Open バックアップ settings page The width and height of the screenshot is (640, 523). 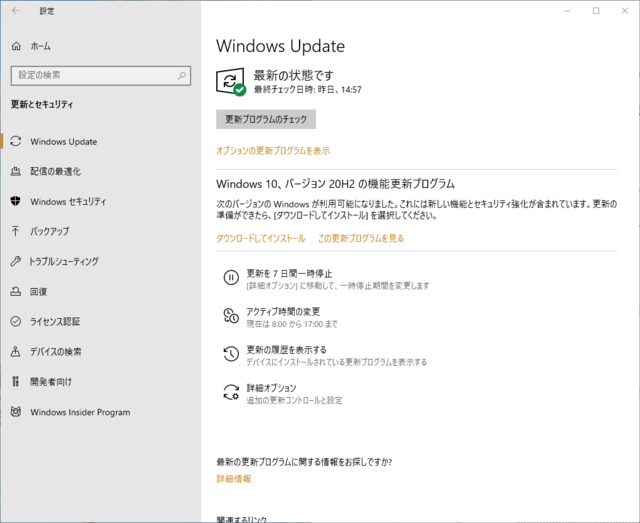tap(100, 231)
